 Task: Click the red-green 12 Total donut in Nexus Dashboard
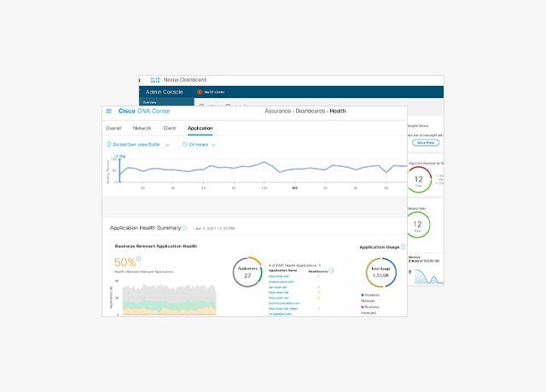point(419,180)
